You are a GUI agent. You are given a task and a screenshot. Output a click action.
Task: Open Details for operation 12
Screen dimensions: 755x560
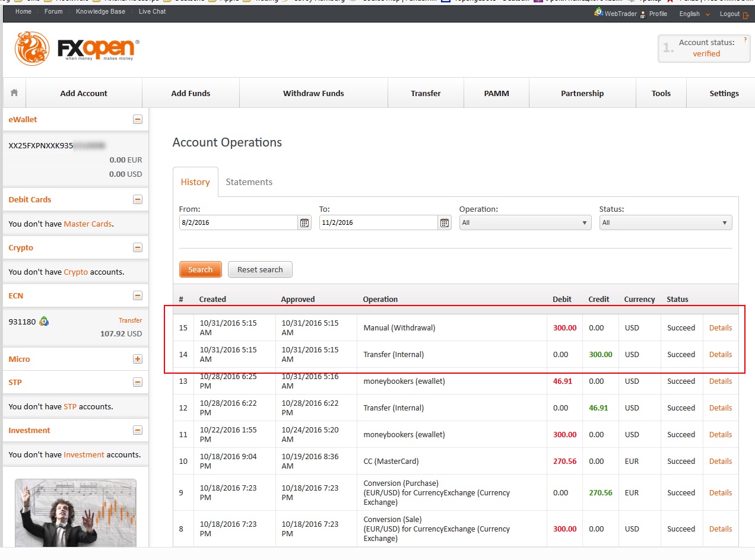click(x=721, y=408)
